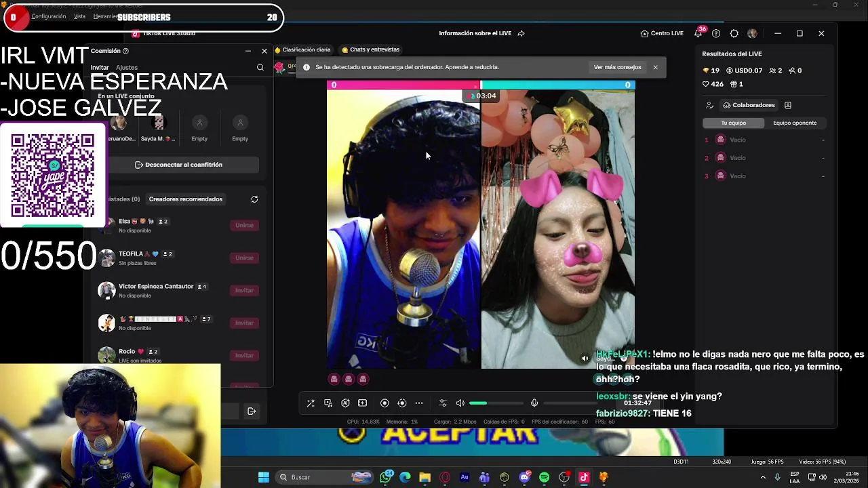
Task: Click the viewer ranking icon left of Colaboradores
Action: [x=709, y=105]
